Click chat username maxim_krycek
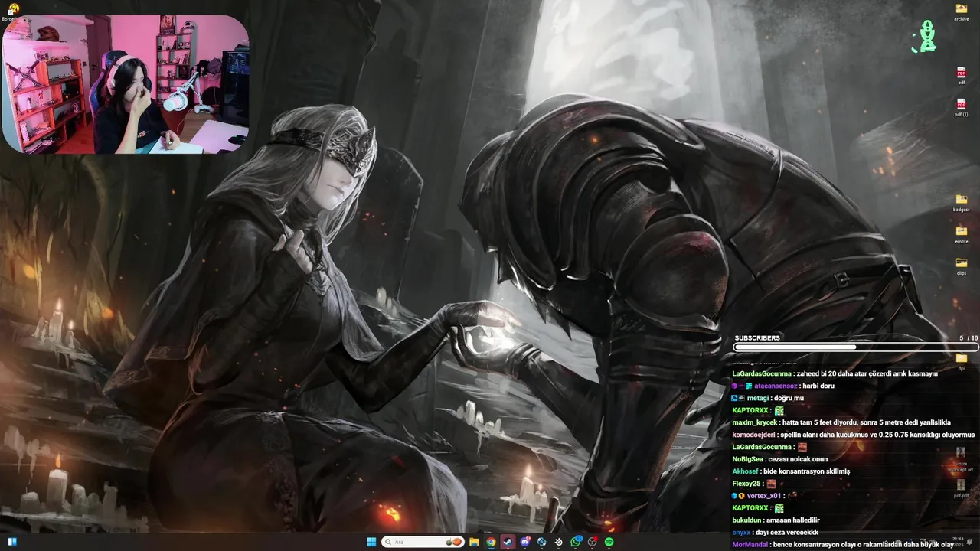Viewport: 980px width, 551px height. 754,422
